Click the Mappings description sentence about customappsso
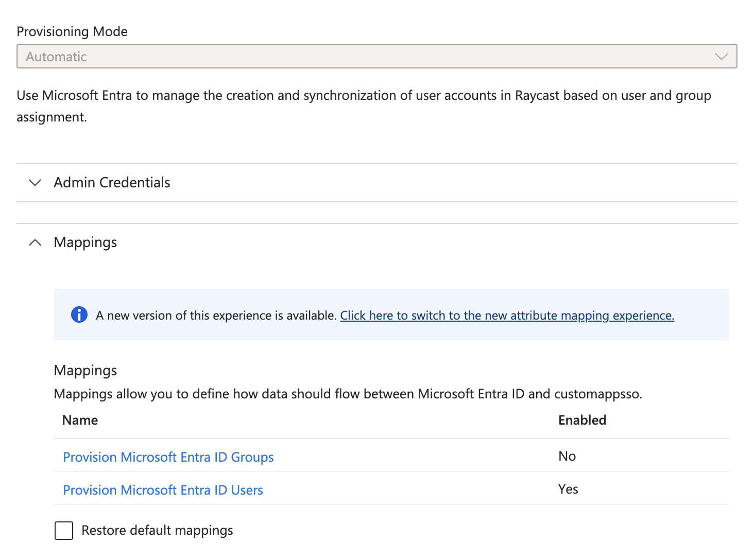 coord(348,394)
